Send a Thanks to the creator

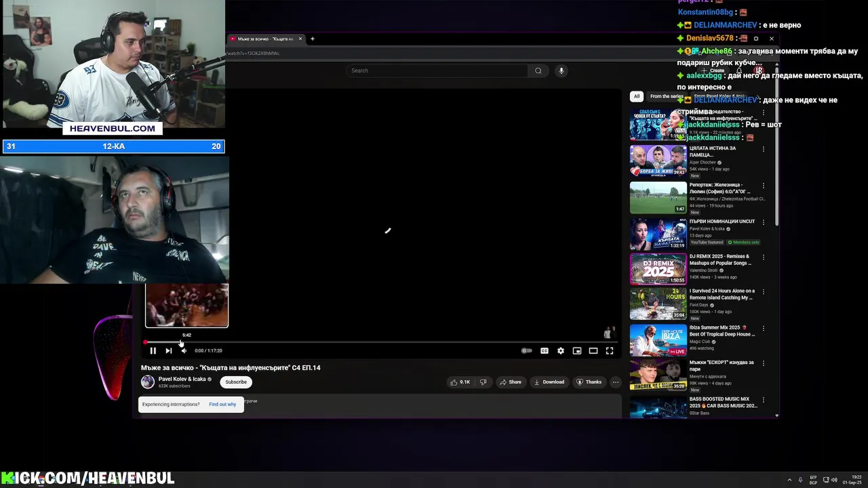pyautogui.click(x=589, y=382)
